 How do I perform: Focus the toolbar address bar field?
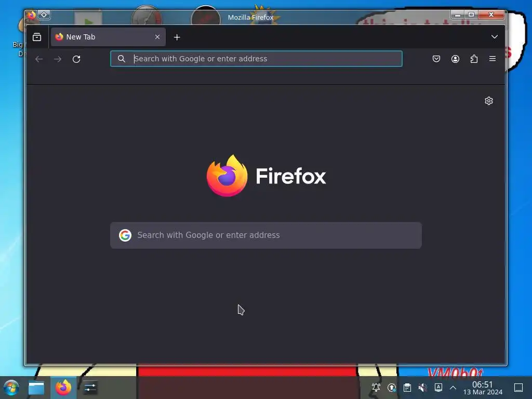(x=256, y=59)
